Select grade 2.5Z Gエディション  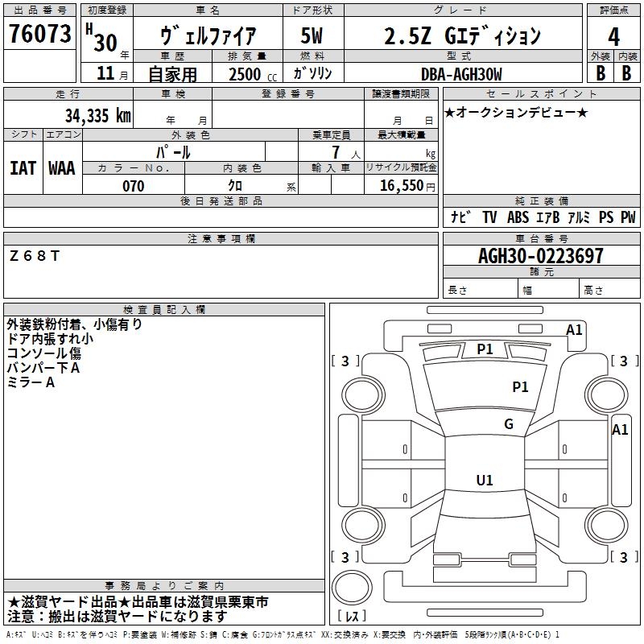coord(462,35)
